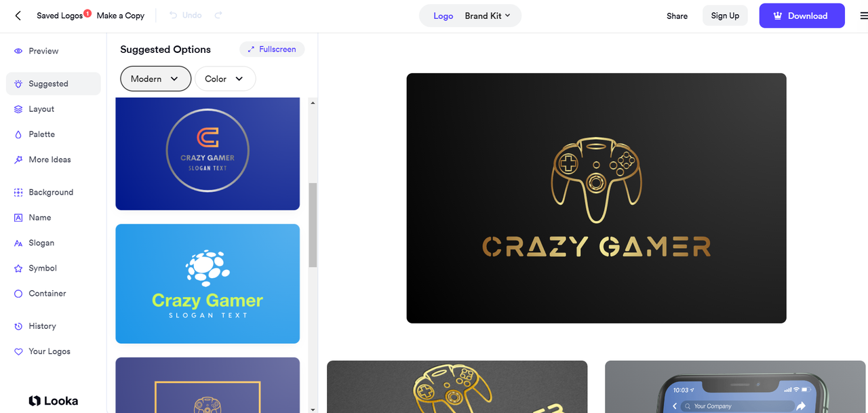868x413 pixels.
Task: Click the Share button
Action: (677, 16)
